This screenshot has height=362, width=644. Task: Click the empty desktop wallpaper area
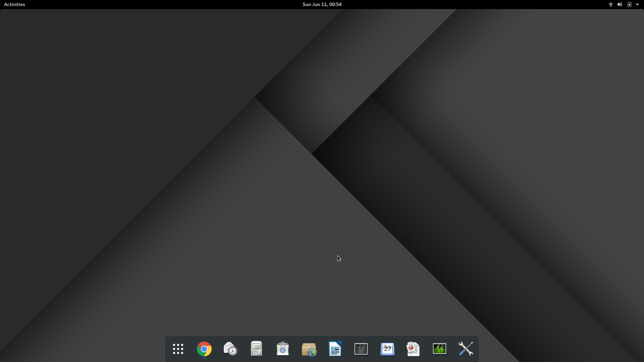[x=134, y=134]
